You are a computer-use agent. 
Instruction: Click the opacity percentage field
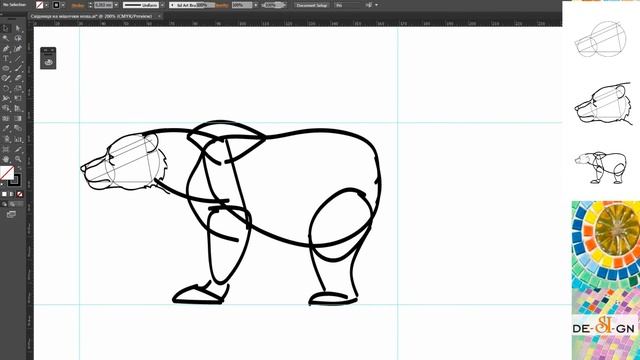coord(242,5)
